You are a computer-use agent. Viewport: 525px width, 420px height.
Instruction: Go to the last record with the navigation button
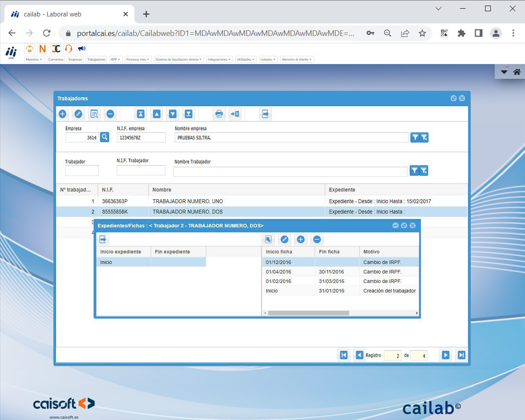[x=461, y=355]
